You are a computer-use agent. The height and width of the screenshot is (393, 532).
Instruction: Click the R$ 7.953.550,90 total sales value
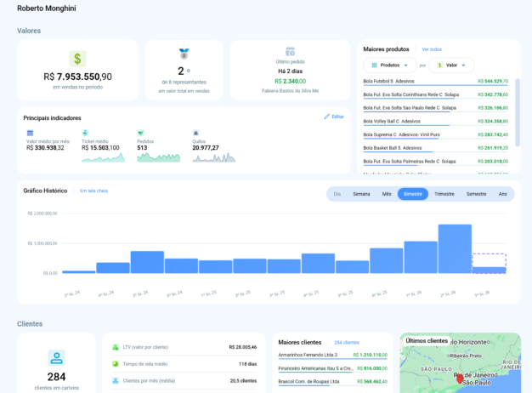click(77, 77)
